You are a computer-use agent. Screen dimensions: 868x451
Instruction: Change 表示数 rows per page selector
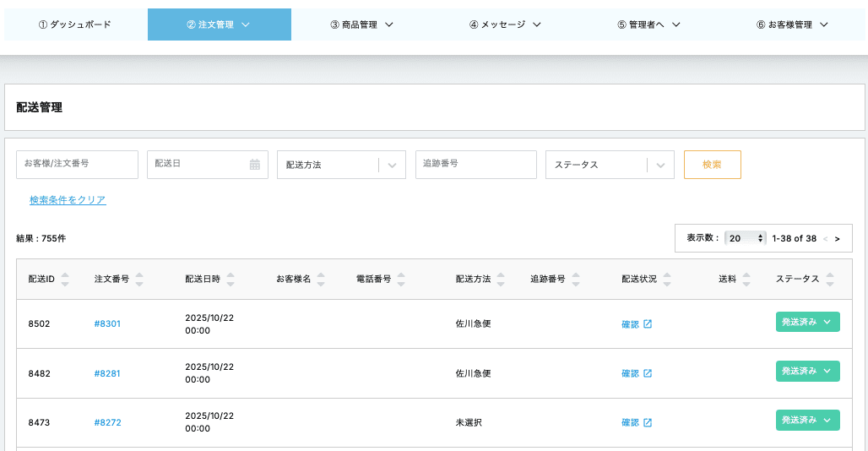click(745, 238)
